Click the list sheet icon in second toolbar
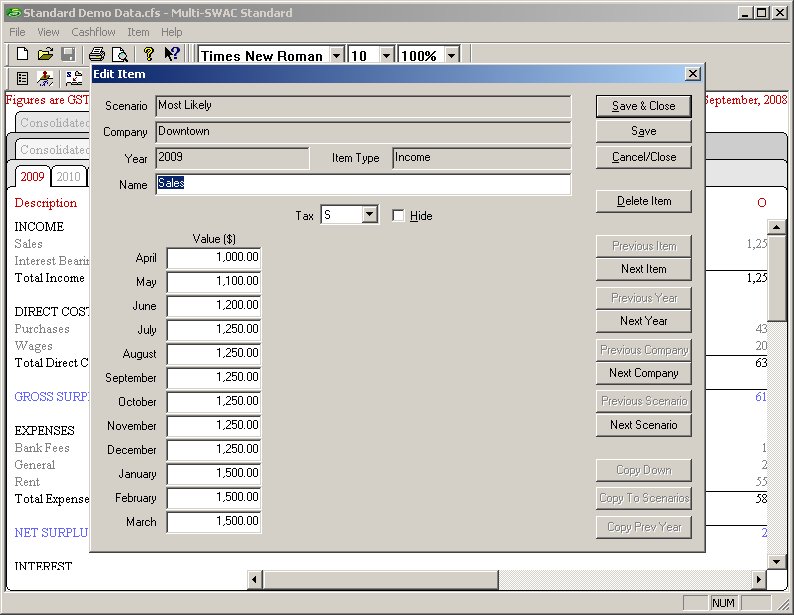 tap(22, 78)
